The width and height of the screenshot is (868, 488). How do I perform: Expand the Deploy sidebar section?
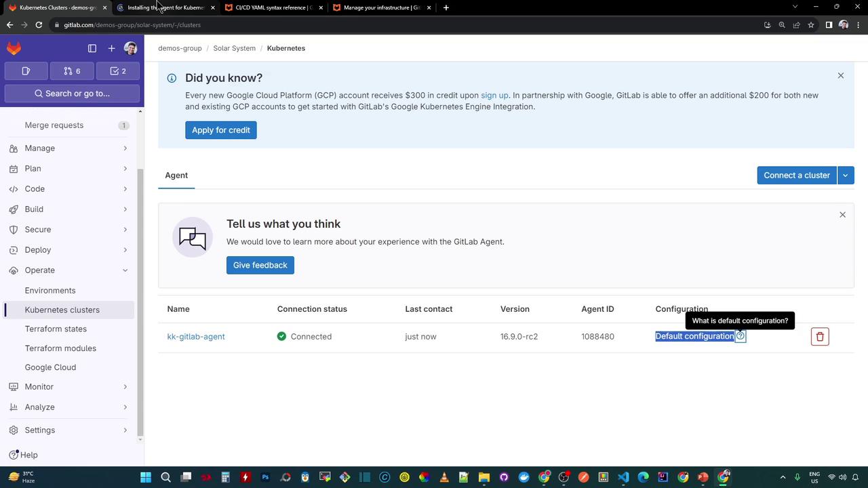coord(70,249)
